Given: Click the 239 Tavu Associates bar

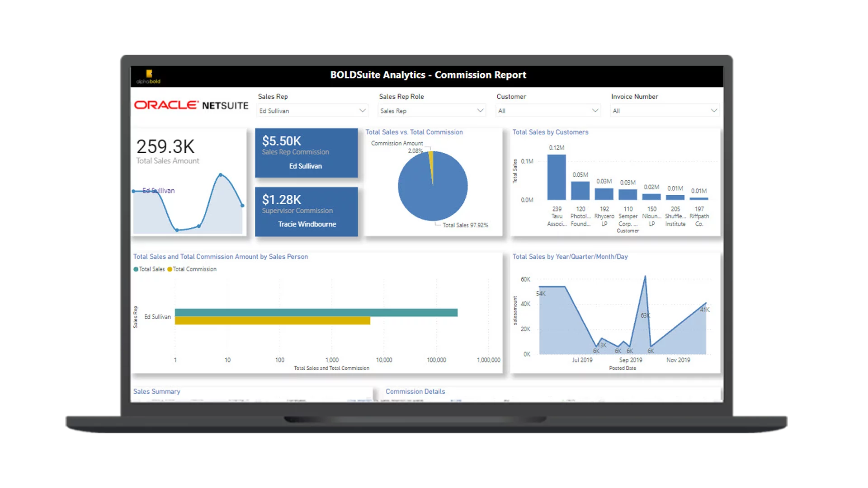Looking at the screenshot, I should [x=557, y=177].
